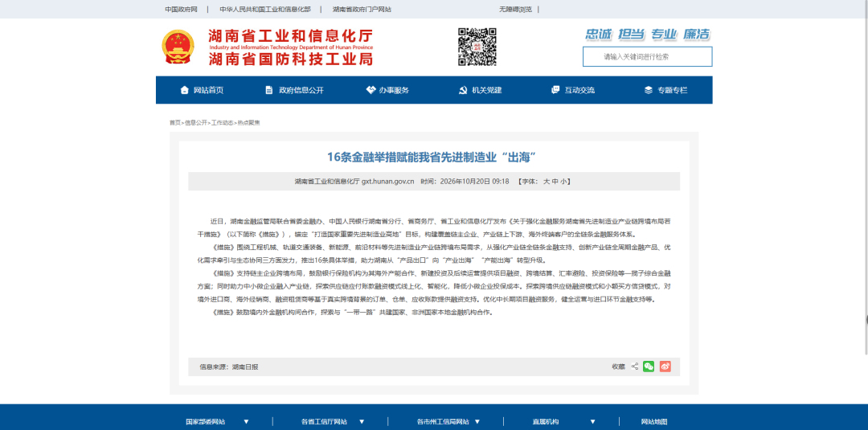Open the 中华人民共和国工业和信息化部 link
868x430 pixels.
pos(265,10)
